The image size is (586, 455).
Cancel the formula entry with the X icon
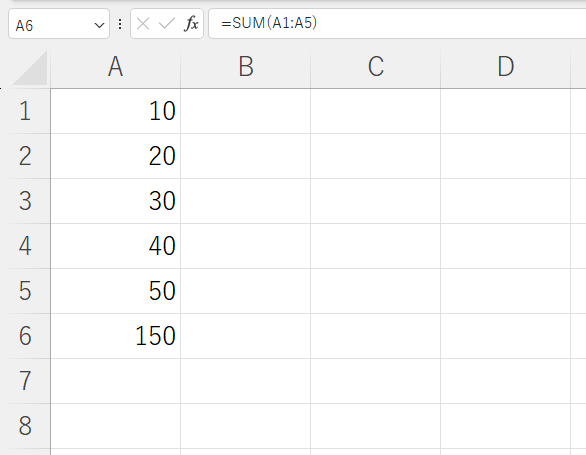143,24
